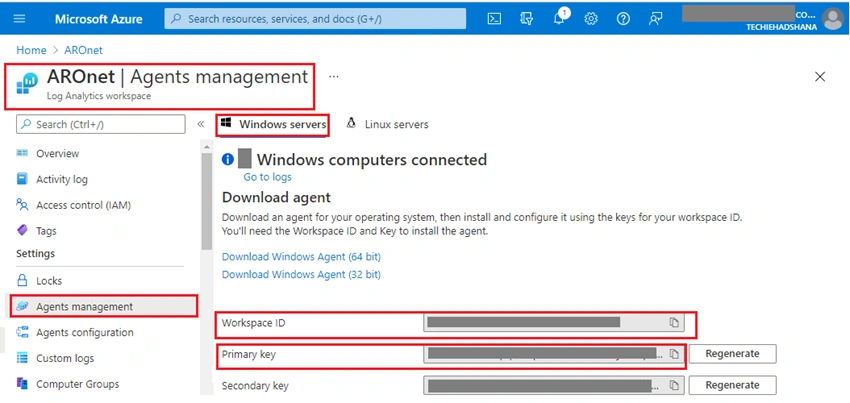The image size is (850, 403).
Task: Open the Help question mark icon
Action: 623,18
